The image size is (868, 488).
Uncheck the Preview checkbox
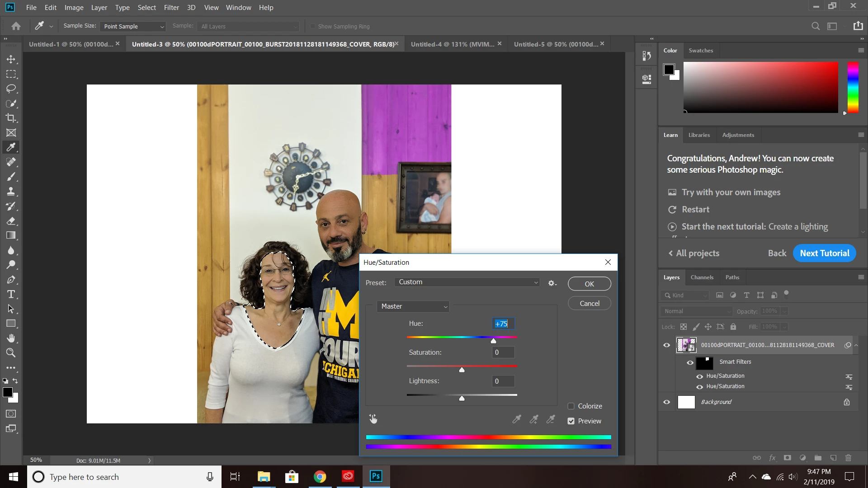571,421
